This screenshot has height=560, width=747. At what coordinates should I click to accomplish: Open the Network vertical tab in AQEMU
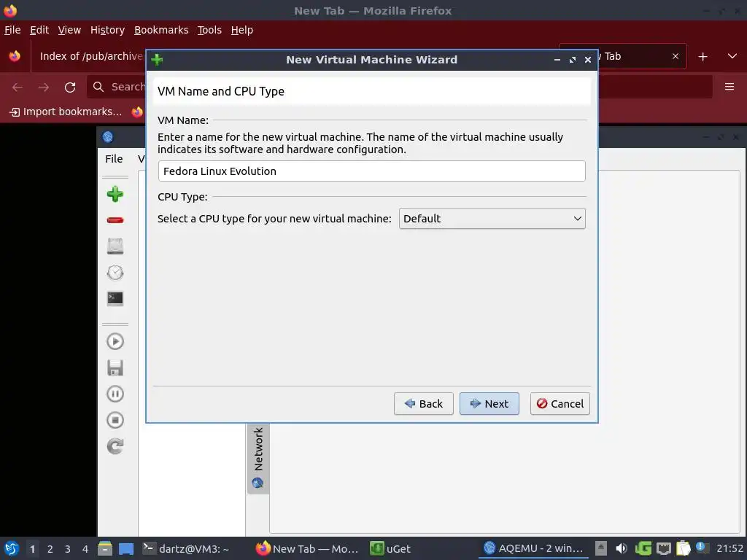pos(258,458)
